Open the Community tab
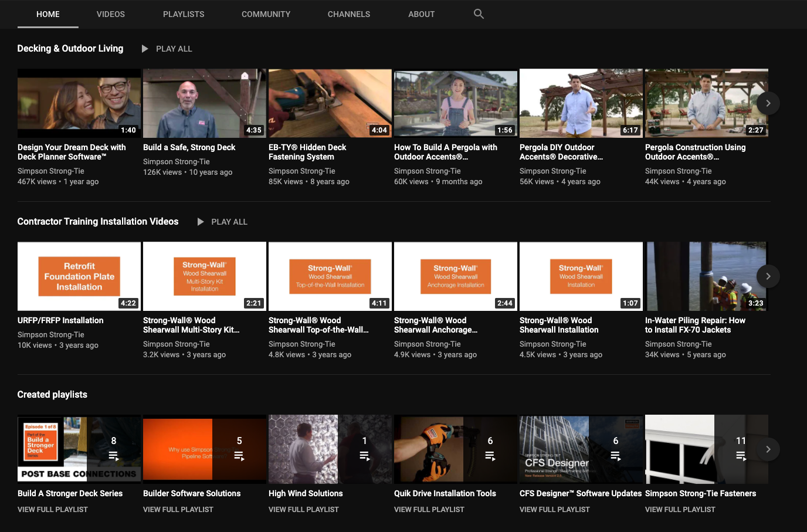 coord(266,14)
